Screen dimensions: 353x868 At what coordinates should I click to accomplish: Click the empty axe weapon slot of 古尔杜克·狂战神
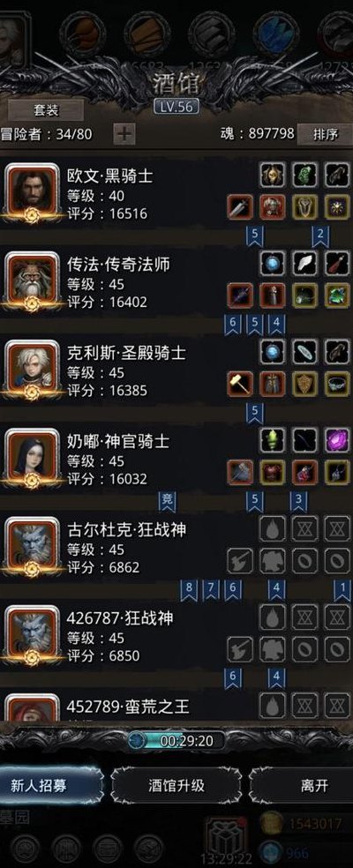tap(240, 561)
